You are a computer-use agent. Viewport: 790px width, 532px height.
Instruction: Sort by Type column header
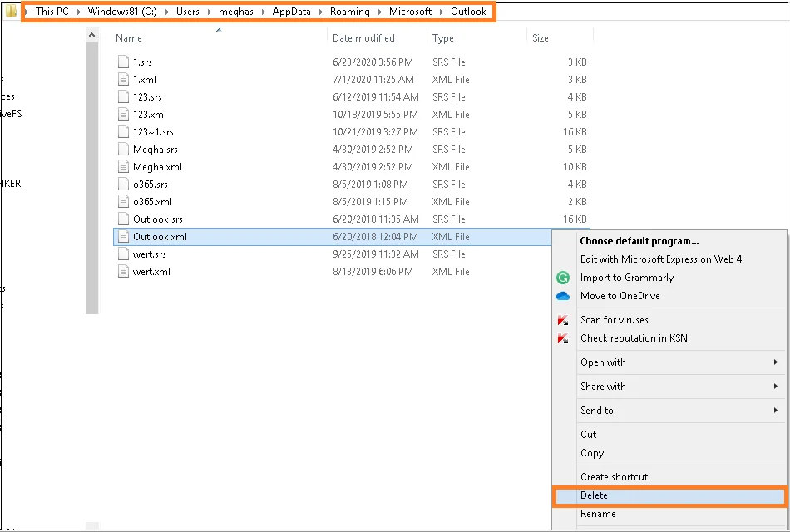(x=443, y=38)
